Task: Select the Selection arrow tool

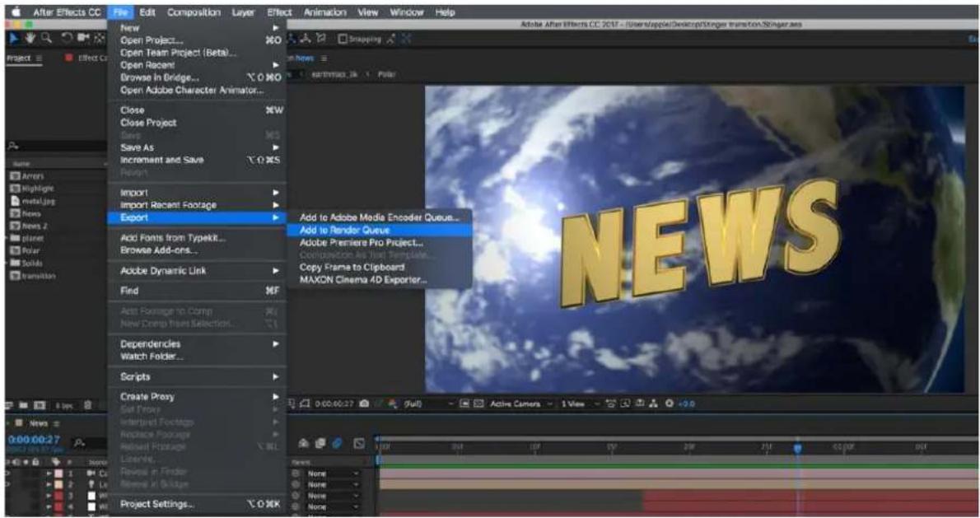Action: [x=14, y=38]
